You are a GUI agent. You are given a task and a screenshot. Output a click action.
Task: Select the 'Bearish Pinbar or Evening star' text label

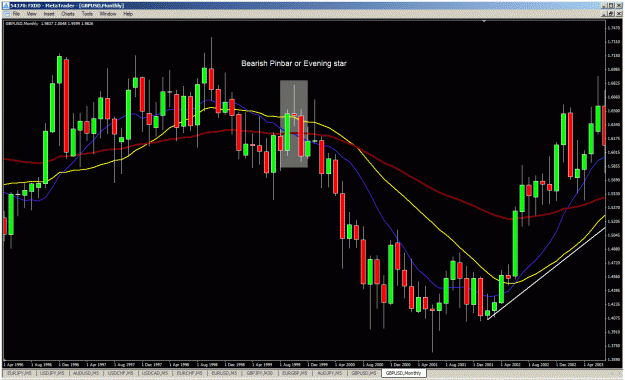click(x=294, y=63)
